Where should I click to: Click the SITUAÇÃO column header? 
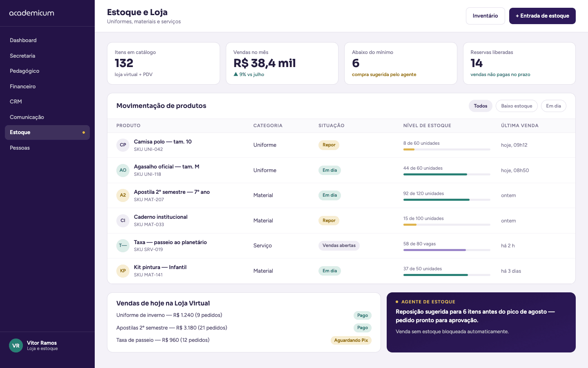(332, 126)
